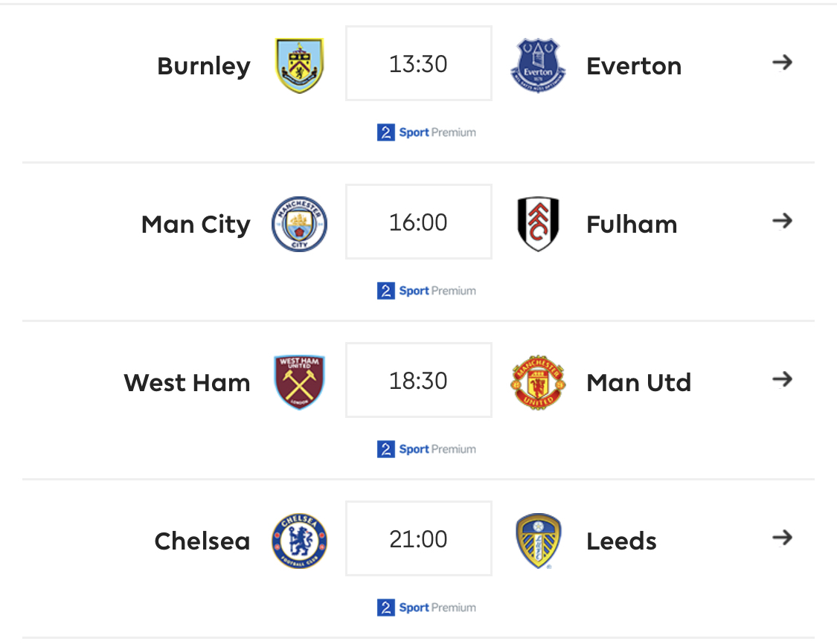Select the West Ham crest
The height and width of the screenshot is (644, 837).
[300, 382]
